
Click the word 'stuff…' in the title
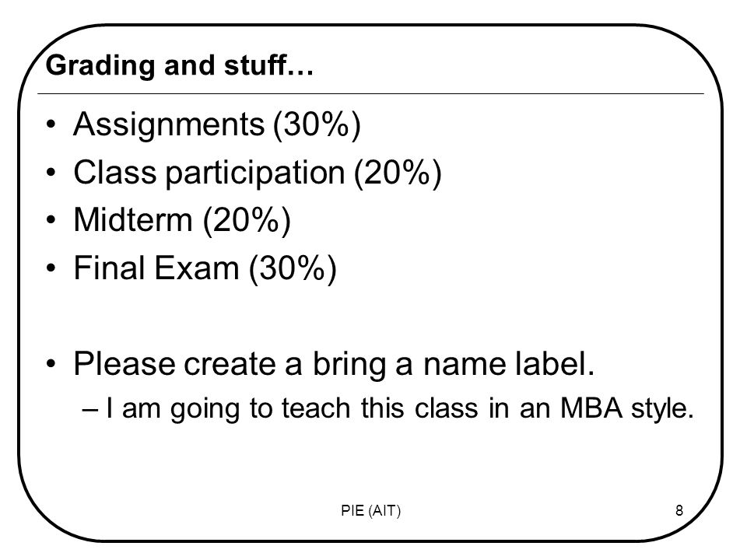coord(268,65)
